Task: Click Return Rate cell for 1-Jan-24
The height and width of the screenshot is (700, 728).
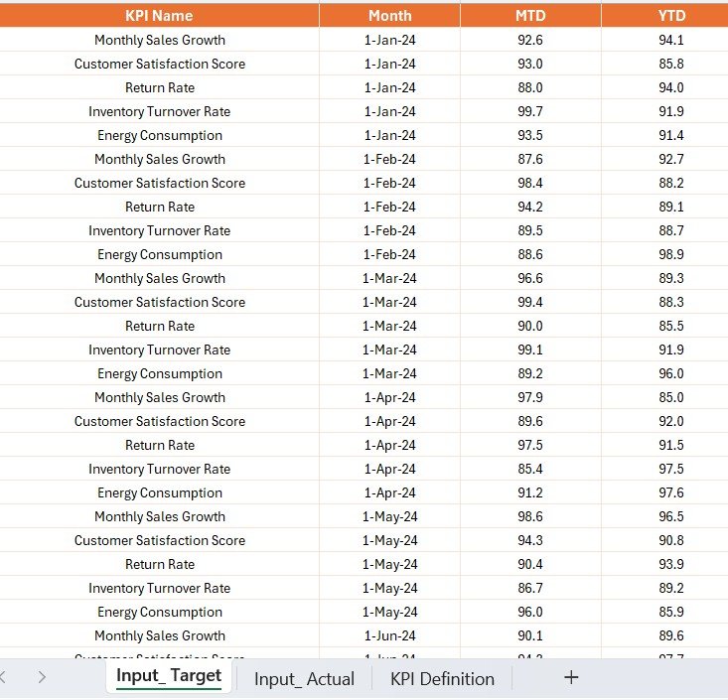Action: pyautogui.click(x=159, y=87)
